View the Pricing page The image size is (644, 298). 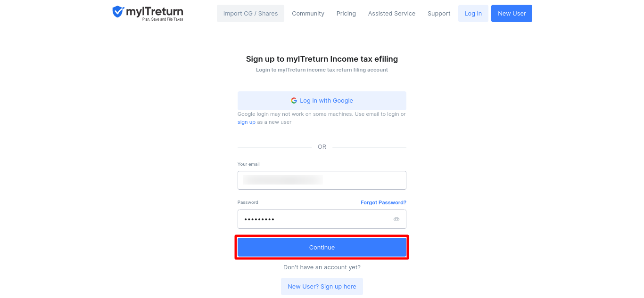tap(346, 13)
